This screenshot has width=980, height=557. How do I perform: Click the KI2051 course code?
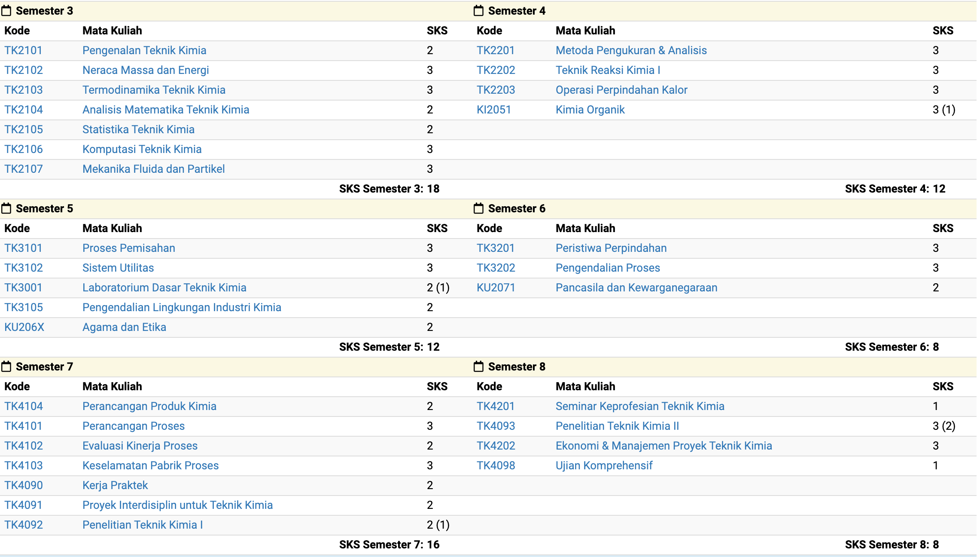click(x=493, y=110)
